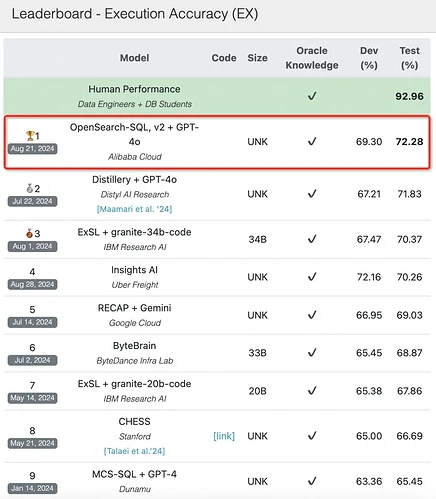The image size is (436, 499).
Task: Click the Alibaba Cloud affiliation text
Action: click(x=135, y=157)
